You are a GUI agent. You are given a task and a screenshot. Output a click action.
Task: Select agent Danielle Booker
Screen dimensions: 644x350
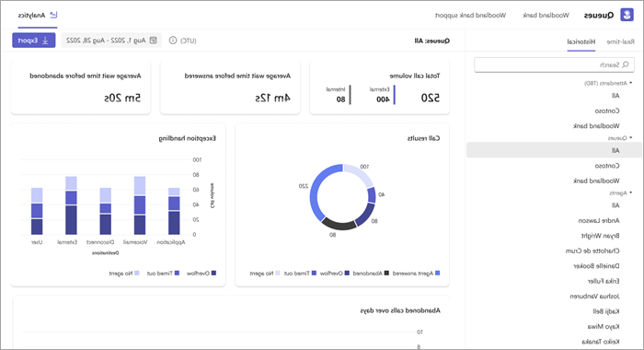pyautogui.click(x=596, y=265)
